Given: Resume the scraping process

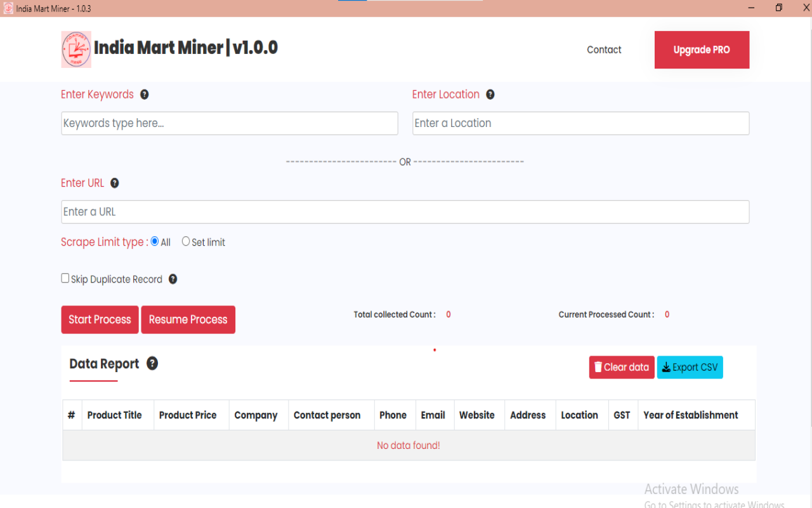Looking at the screenshot, I should (188, 319).
